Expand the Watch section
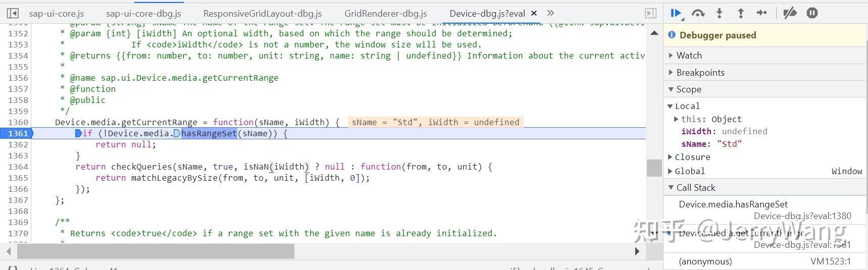Screen dimensions: 868x270 click(764, 56)
